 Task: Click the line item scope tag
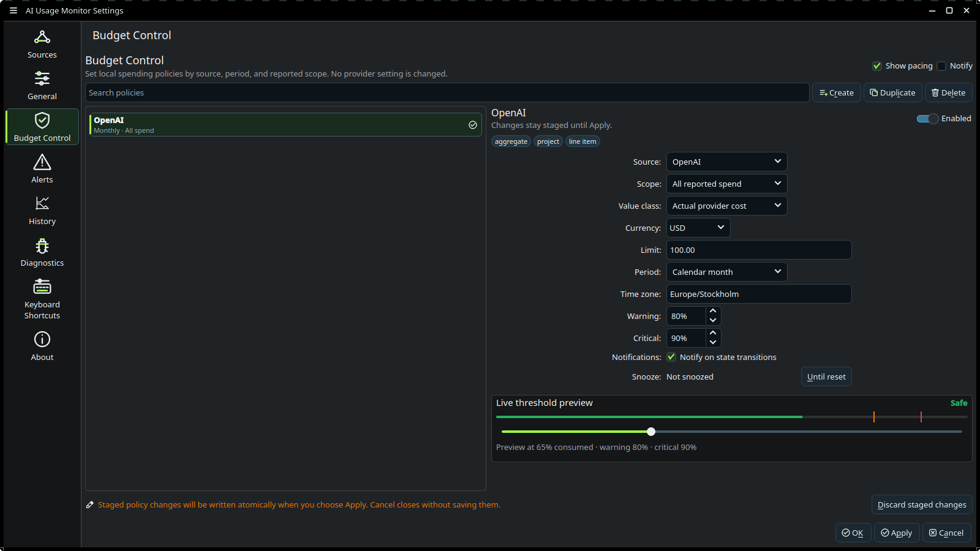tap(582, 141)
